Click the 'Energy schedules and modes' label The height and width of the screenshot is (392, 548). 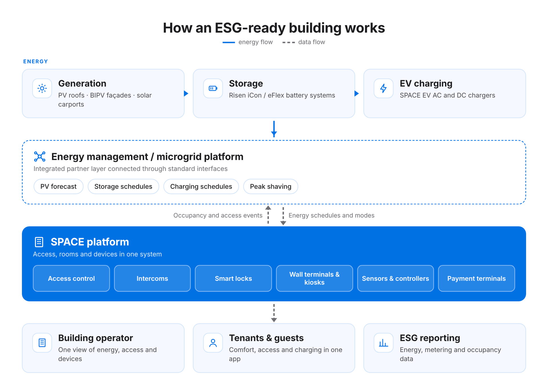331,215
